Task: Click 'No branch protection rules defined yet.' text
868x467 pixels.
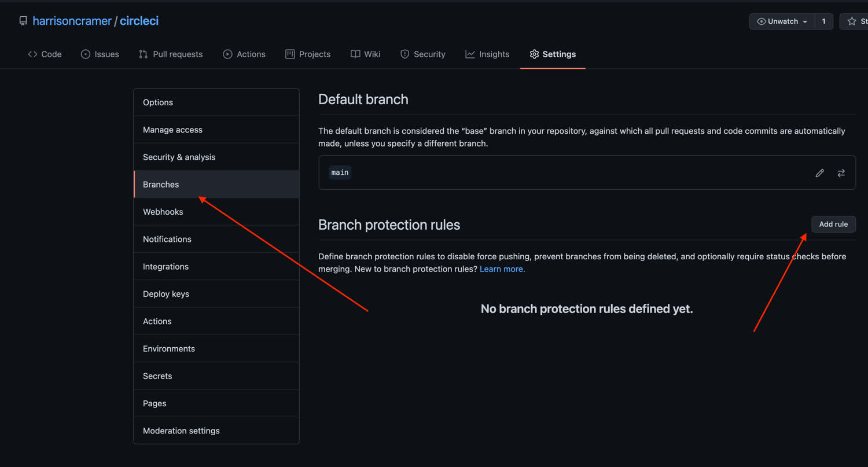Action: tap(587, 309)
